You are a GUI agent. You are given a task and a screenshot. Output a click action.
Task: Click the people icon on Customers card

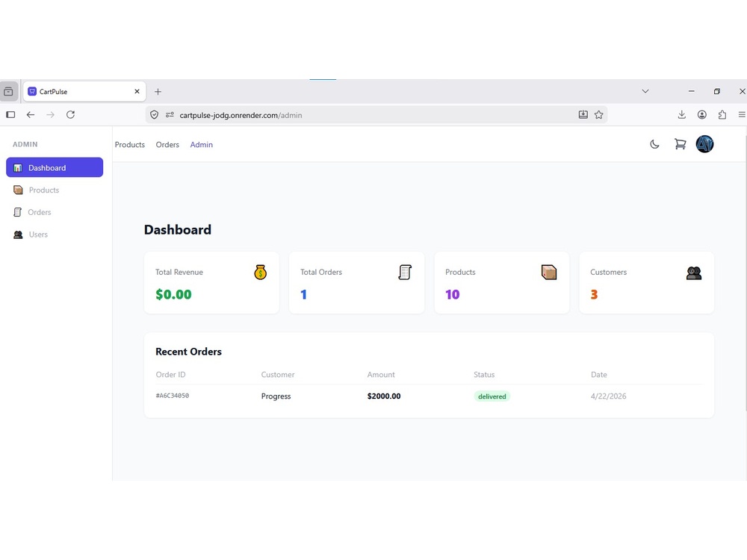[x=694, y=273]
